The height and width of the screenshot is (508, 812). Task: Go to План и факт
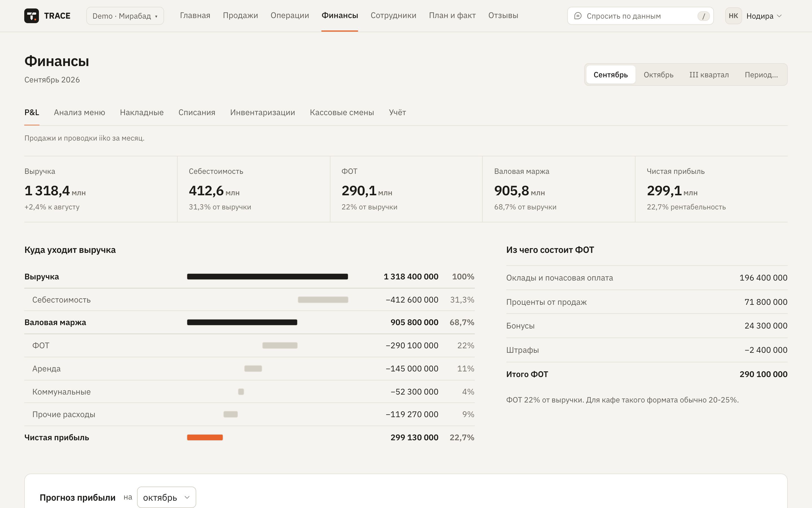[x=452, y=16]
